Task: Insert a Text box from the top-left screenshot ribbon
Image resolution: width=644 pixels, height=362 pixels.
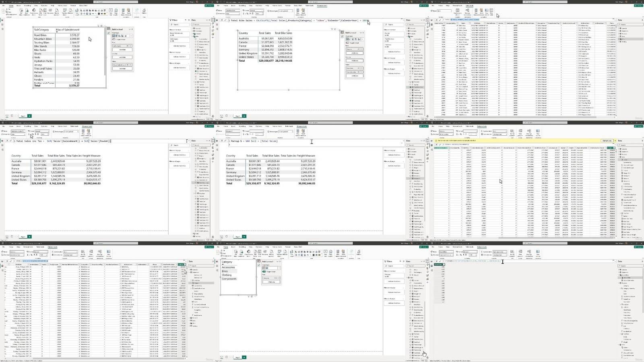Action: [x=111, y=11]
